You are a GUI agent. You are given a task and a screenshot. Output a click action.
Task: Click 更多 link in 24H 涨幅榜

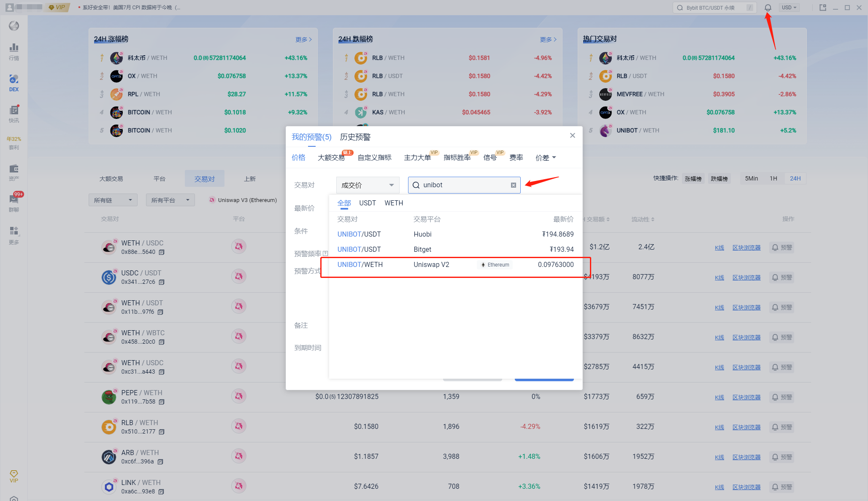pyautogui.click(x=303, y=40)
